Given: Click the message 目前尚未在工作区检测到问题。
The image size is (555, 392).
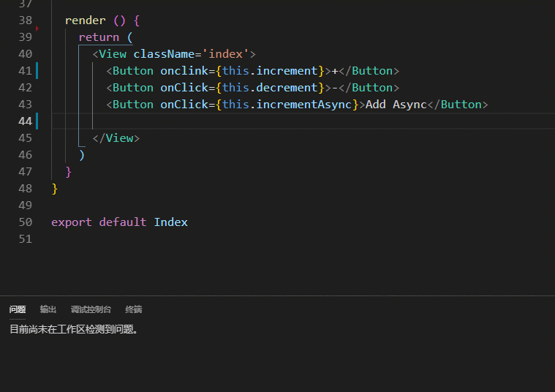Looking at the screenshot, I should click(x=74, y=329).
